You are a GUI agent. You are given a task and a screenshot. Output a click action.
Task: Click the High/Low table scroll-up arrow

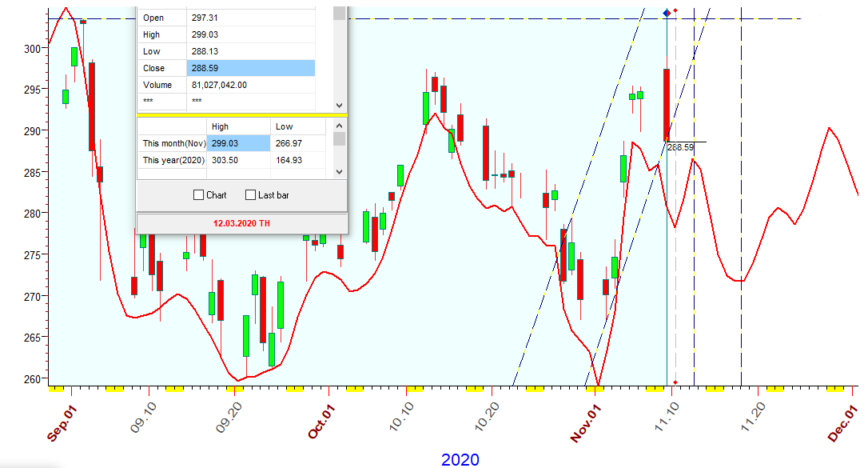pos(339,127)
